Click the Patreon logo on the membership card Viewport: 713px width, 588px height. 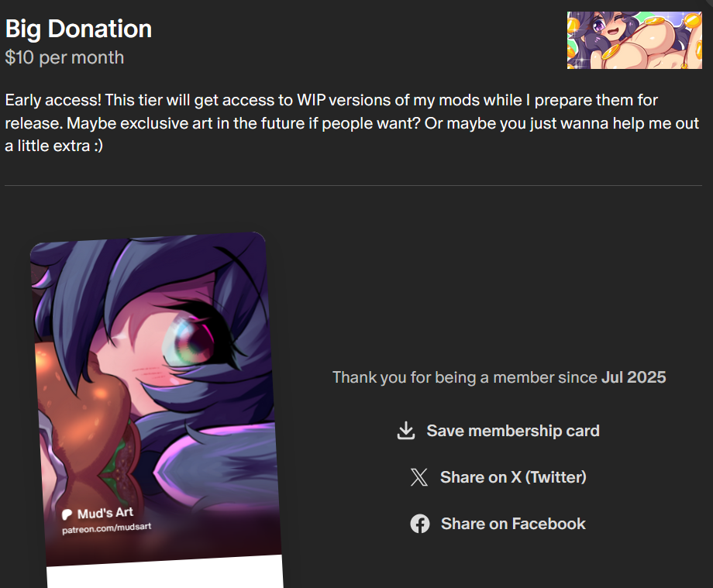pos(67,514)
